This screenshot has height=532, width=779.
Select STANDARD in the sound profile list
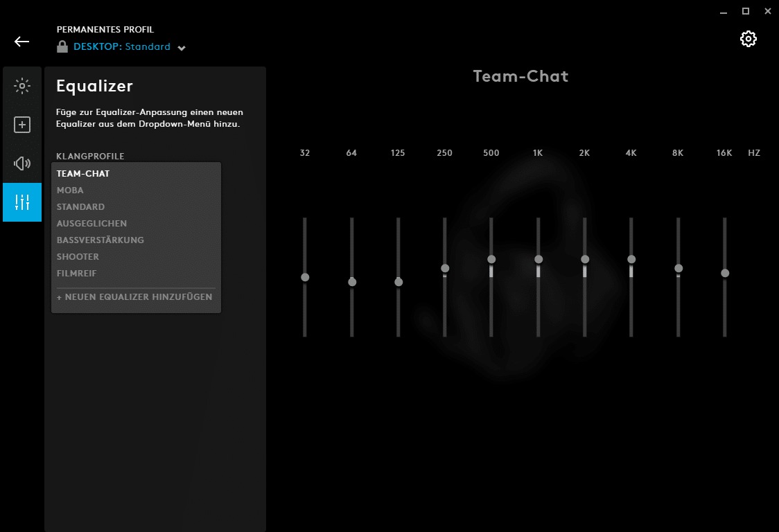pyautogui.click(x=80, y=207)
